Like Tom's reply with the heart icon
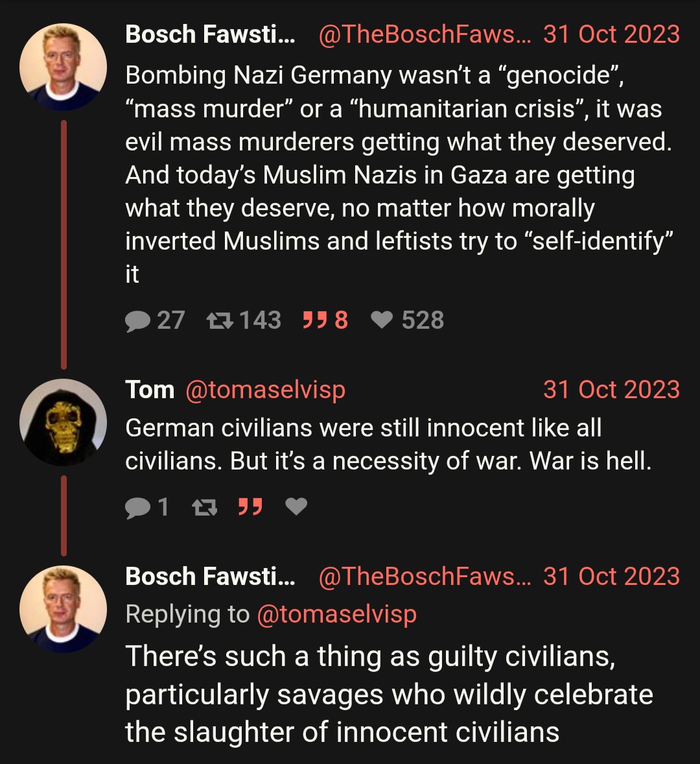700x764 pixels. click(296, 507)
